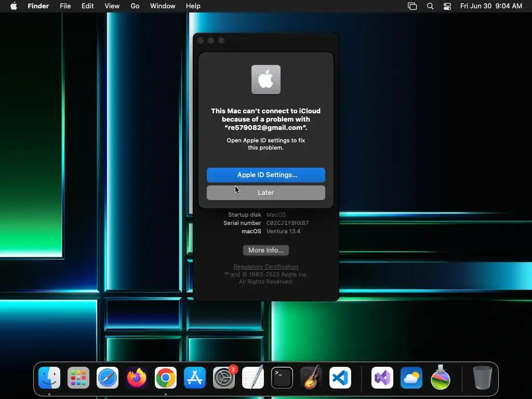Launch Visual Studio Code from dock
This screenshot has height=399, width=532.
[x=340, y=378]
